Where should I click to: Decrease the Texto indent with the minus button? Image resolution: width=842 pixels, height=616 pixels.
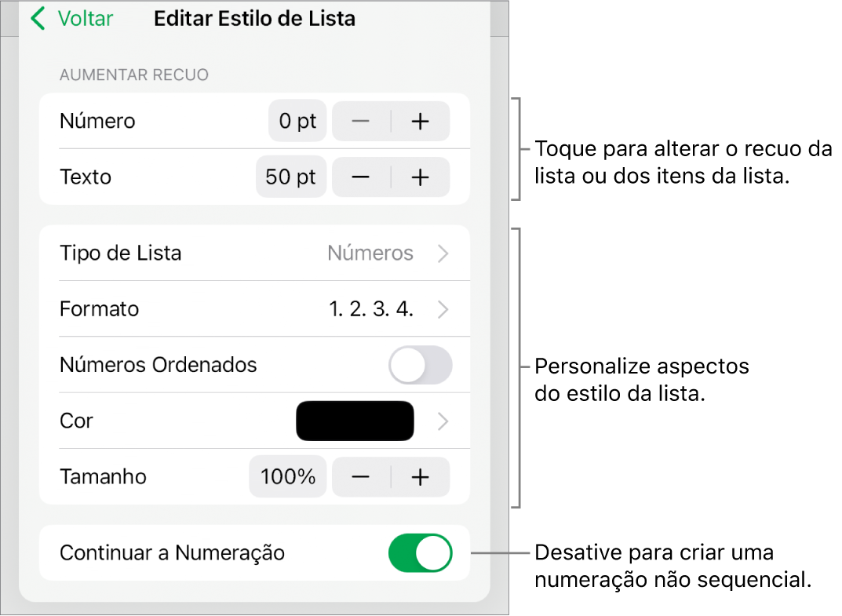[x=360, y=177]
